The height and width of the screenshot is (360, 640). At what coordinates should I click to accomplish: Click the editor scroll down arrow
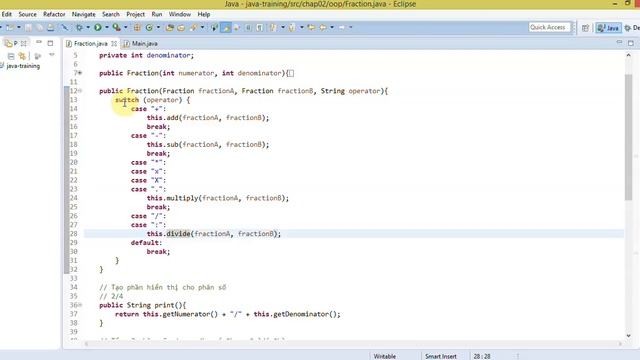[628, 336]
